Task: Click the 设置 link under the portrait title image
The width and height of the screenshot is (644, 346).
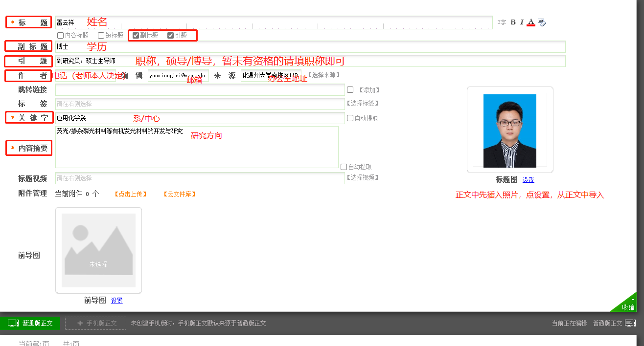Action: coord(528,180)
